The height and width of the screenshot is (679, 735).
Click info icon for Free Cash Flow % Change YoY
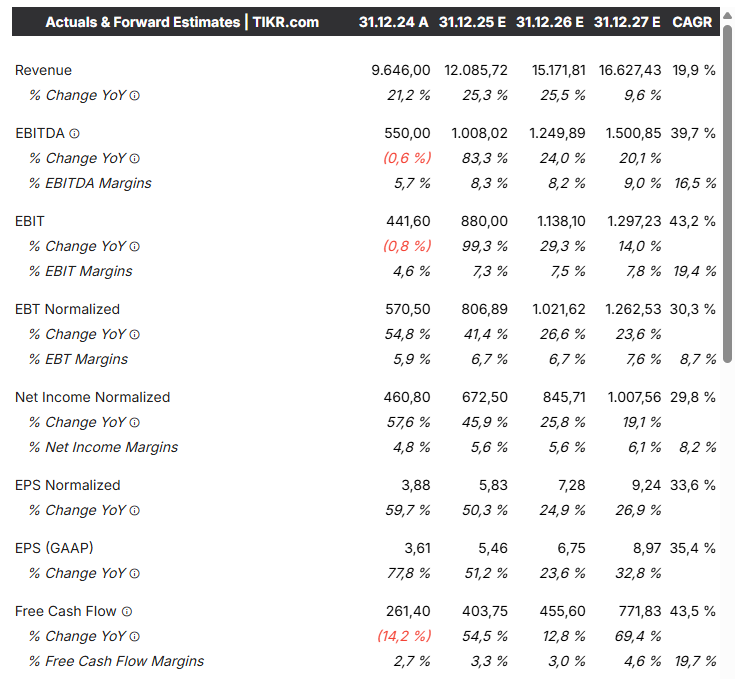pos(135,636)
